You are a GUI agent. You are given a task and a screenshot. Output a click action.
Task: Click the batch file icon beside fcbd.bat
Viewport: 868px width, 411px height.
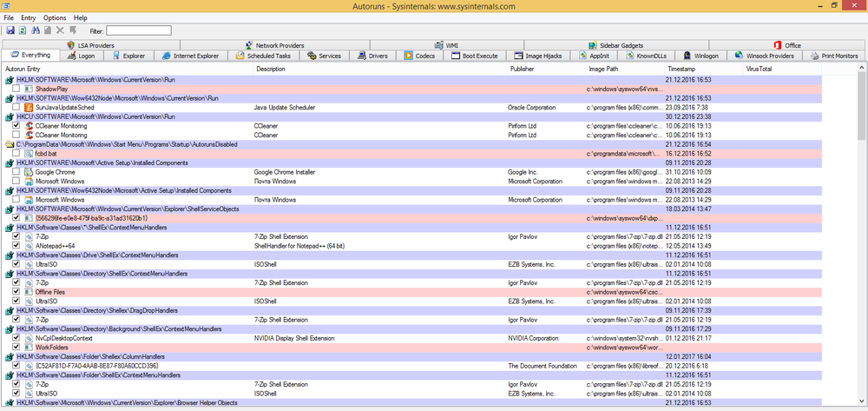pos(30,154)
